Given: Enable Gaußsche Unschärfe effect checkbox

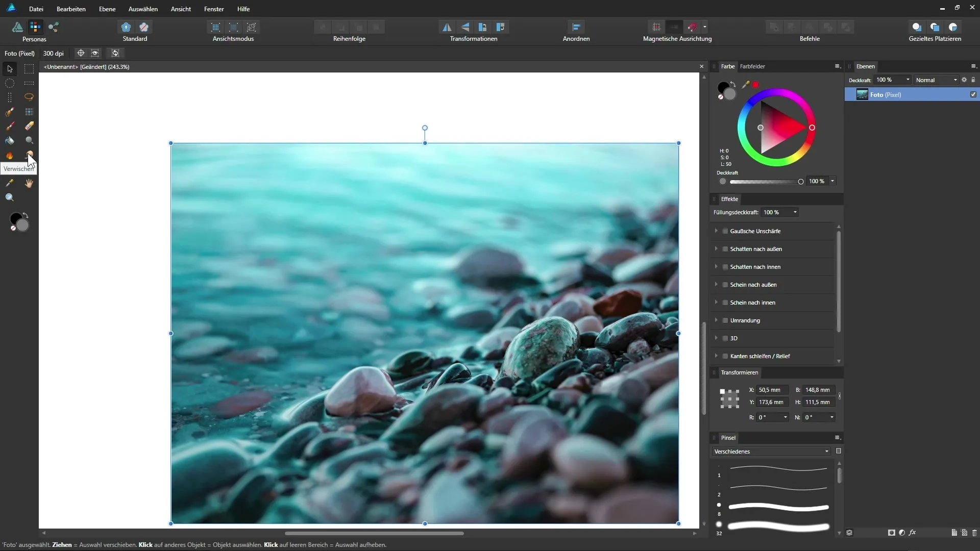Looking at the screenshot, I should pos(725,231).
